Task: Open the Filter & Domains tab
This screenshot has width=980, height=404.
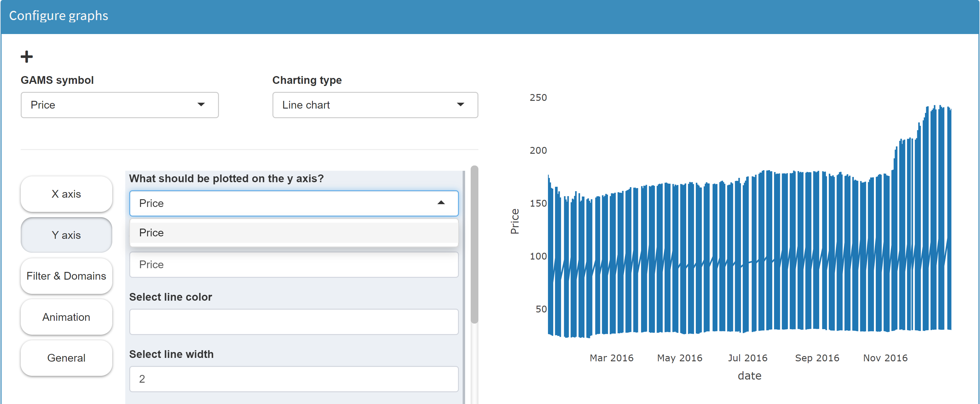Action: click(x=66, y=276)
